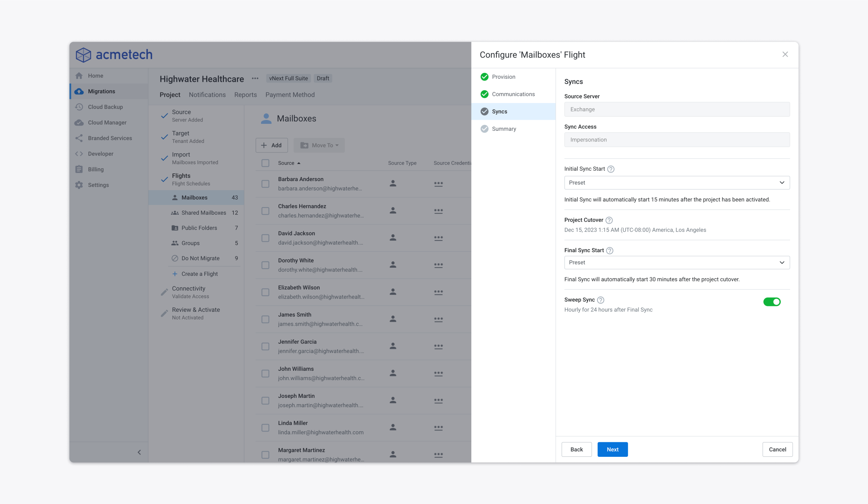Open the Project tab
Screen dimensions: 868x504
(170, 95)
